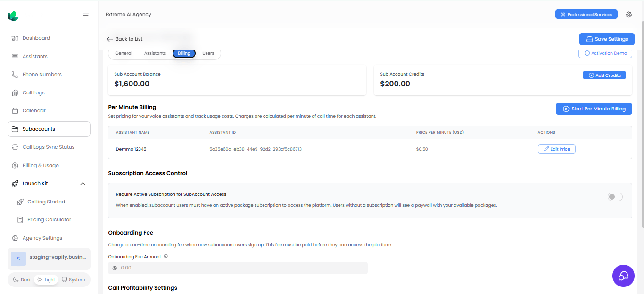Open the settings gear icon
Screen dimensions: 644x294
click(x=628, y=15)
